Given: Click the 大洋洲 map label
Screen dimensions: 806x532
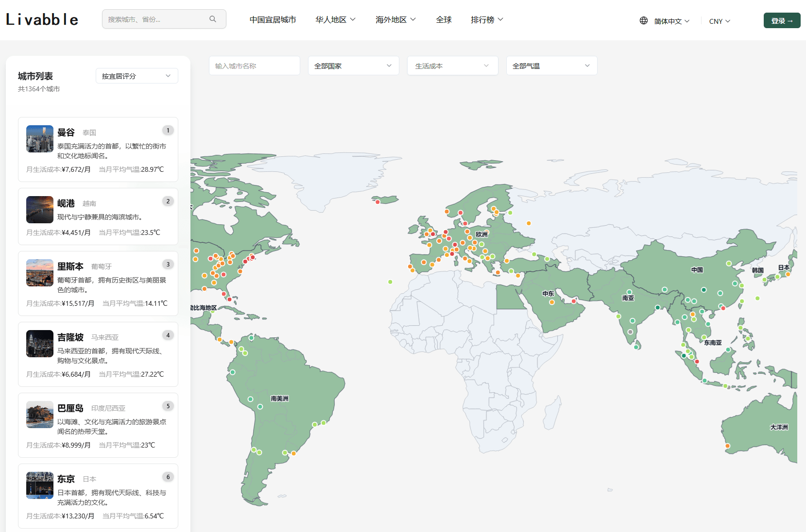Looking at the screenshot, I should tap(779, 427).
